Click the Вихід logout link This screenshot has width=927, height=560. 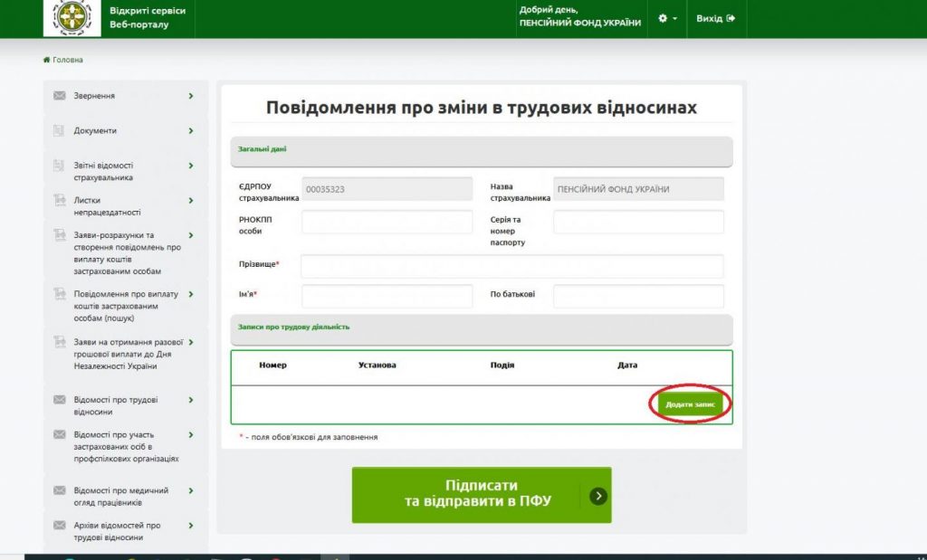715,18
